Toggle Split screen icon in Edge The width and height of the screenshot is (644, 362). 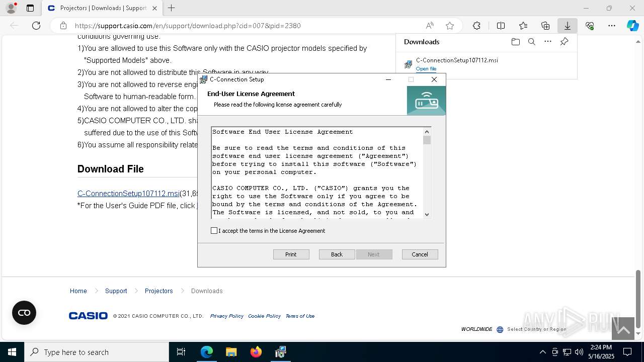pyautogui.click(x=501, y=26)
